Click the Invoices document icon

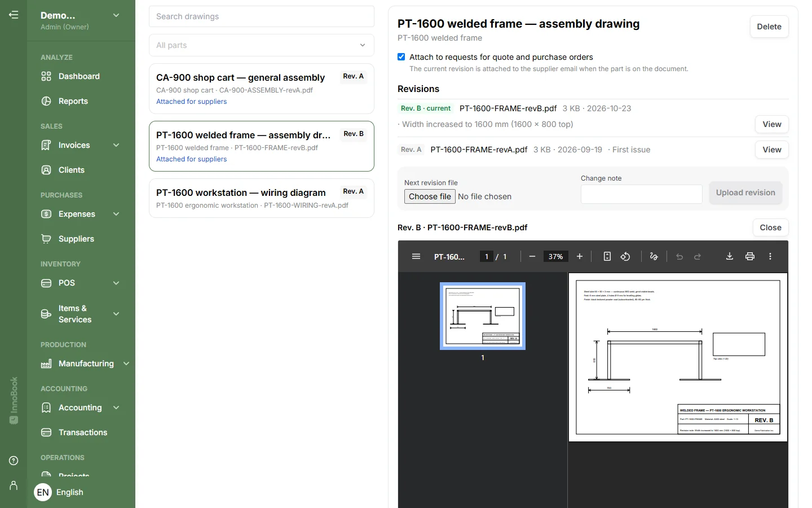click(x=46, y=145)
